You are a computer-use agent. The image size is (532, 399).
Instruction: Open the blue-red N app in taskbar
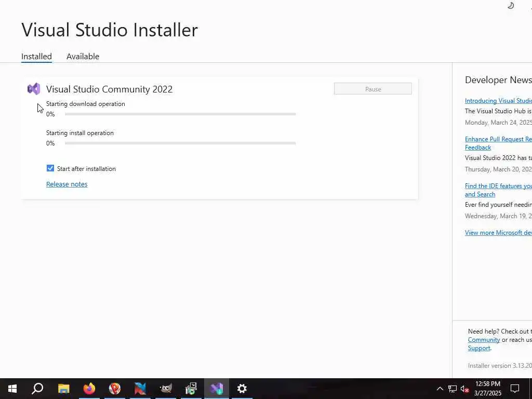[x=140, y=389]
